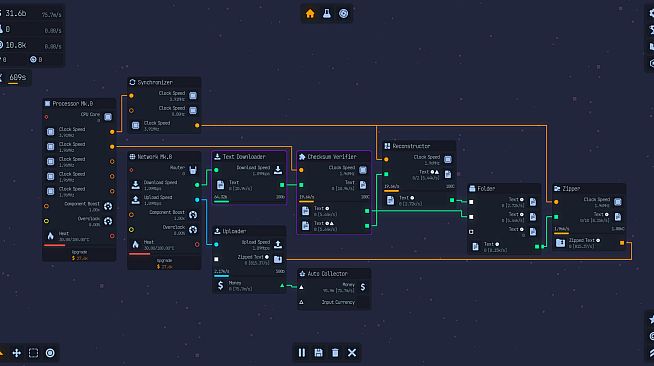The image size is (654, 366).
Task: Click Checksum Verifier's puzzle piece icon
Action: (x=302, y=157)
